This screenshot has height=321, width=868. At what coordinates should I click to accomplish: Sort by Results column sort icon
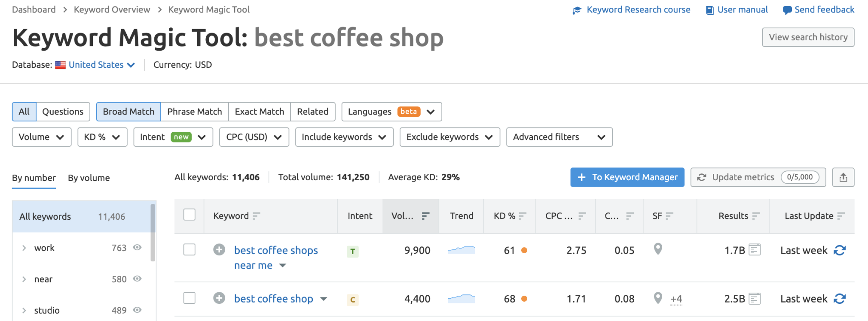pyautogui.click(x=756, y=216)
